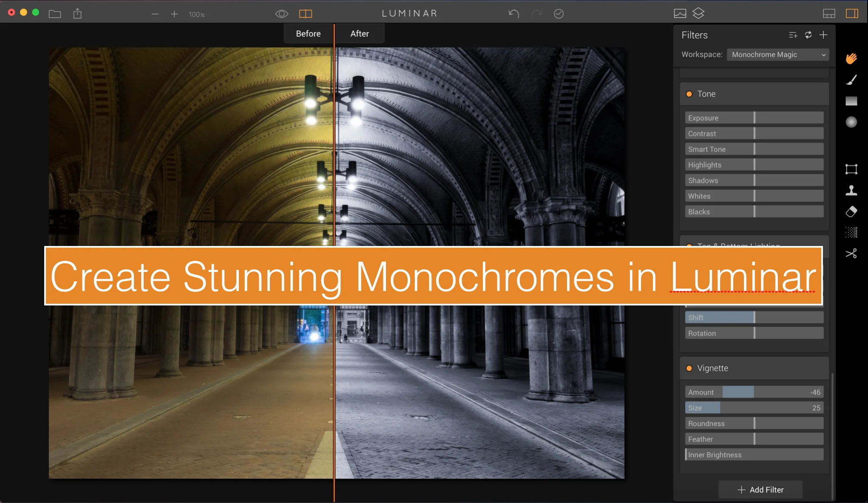The image size is (868, 503).
Task: Select the Hand move tool
Action: (x=851, y=58)
